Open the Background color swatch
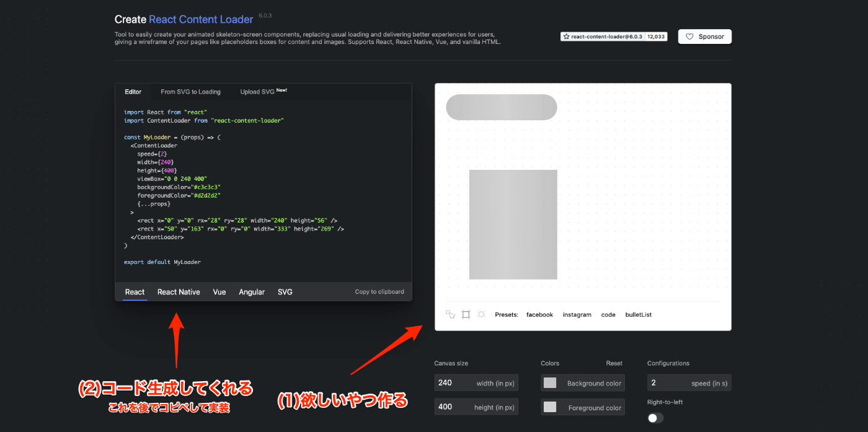The image size is (868, 432). click(550, 383)
